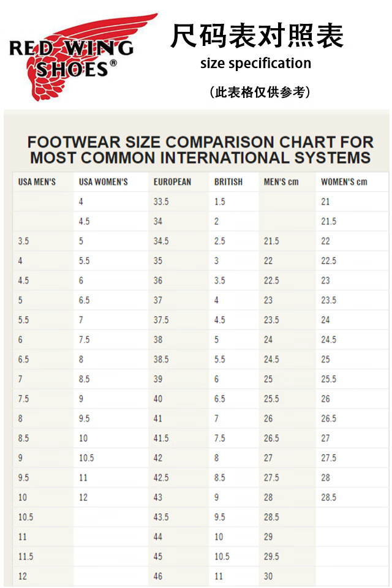Viewport: 392px width, 588px height.
Task: Select the USA WOMEN'S column header
Action: coord(103,182)
